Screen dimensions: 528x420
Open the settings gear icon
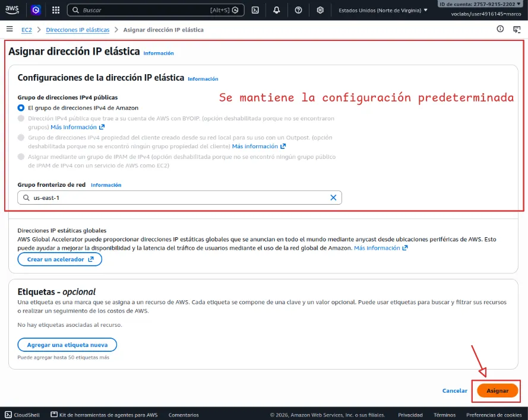coord(320,10)
